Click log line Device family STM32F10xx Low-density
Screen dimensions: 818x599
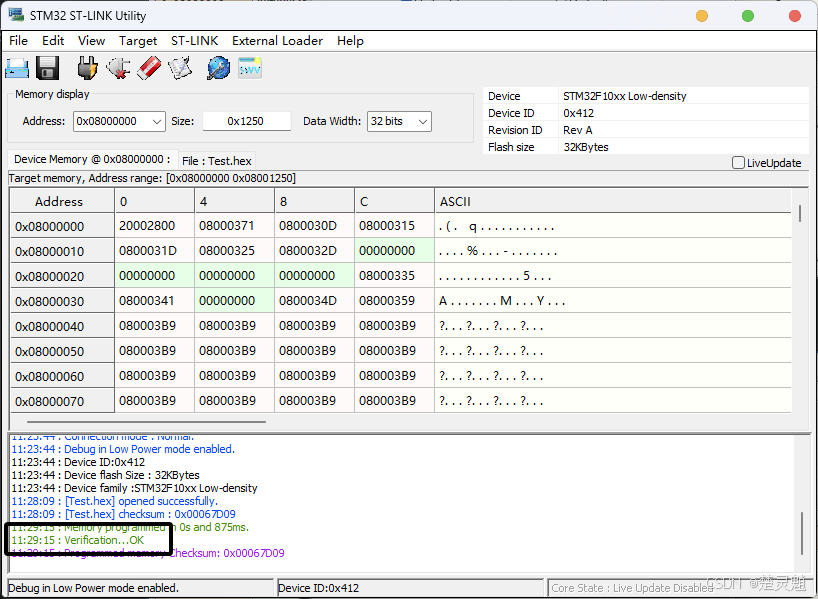135,488
